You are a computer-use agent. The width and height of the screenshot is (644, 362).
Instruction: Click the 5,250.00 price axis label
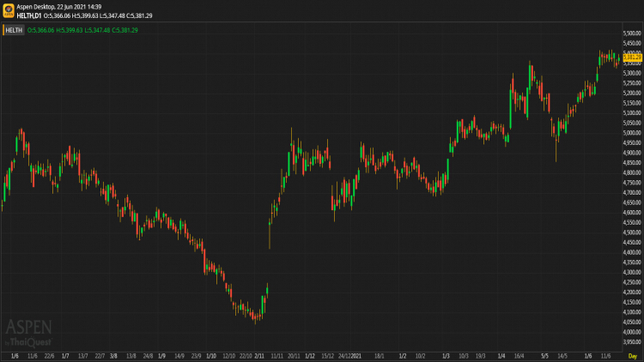632,83
